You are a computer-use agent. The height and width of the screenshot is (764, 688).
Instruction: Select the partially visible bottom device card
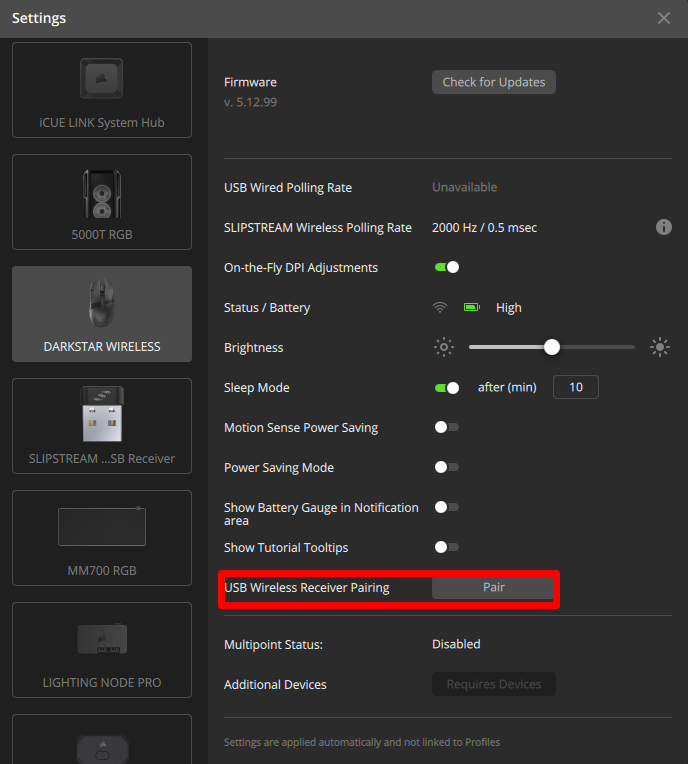102,740
